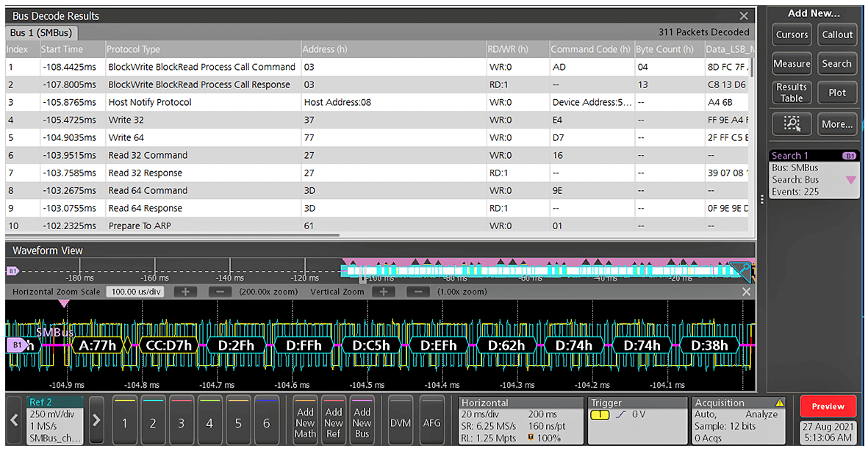The height and width of the screenshot is (451, 868).
Task: Click decoded packet CC:D7h on waveform
Action: click(168, 345)
